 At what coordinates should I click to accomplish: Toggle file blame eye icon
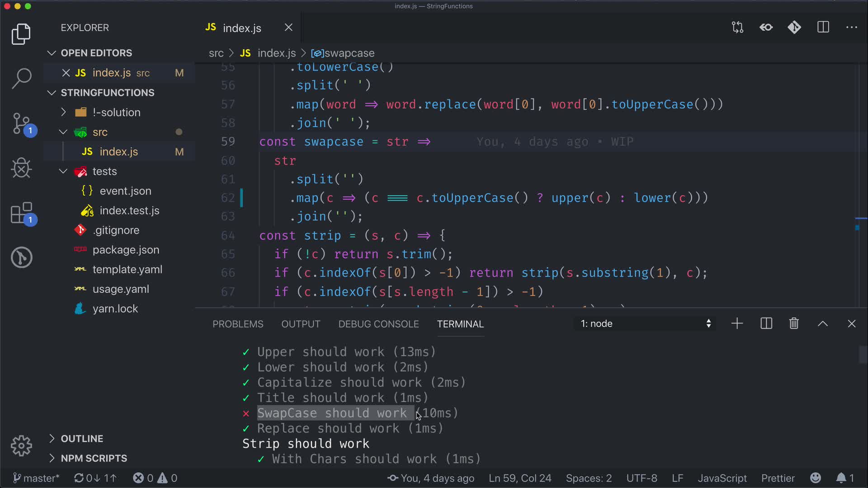click(x=766, y=28)
